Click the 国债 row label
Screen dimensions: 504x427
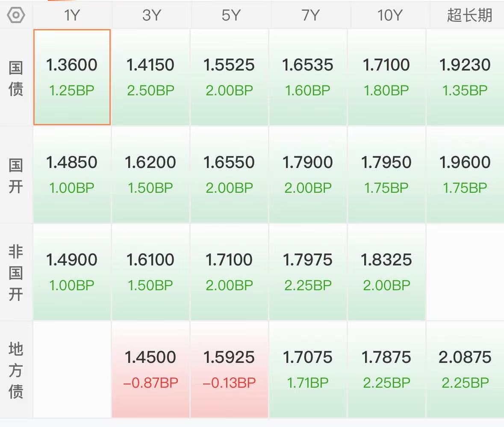pos(16,78)
